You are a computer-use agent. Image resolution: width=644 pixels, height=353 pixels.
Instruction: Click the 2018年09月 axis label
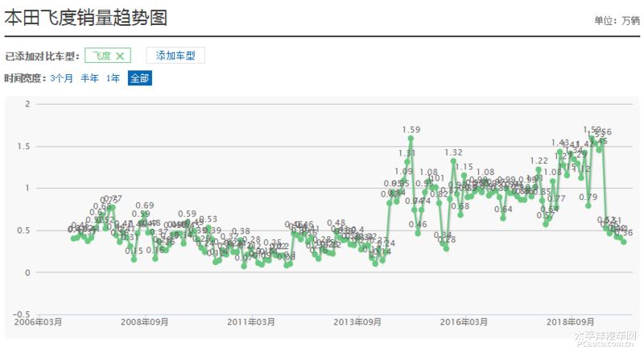570,322
